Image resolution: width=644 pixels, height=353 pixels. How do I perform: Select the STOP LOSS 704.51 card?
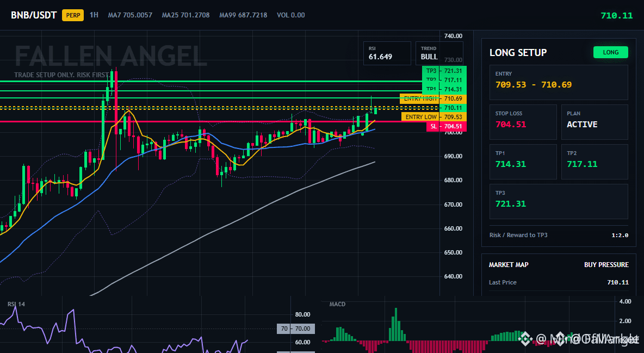click(x=523, y=122)
